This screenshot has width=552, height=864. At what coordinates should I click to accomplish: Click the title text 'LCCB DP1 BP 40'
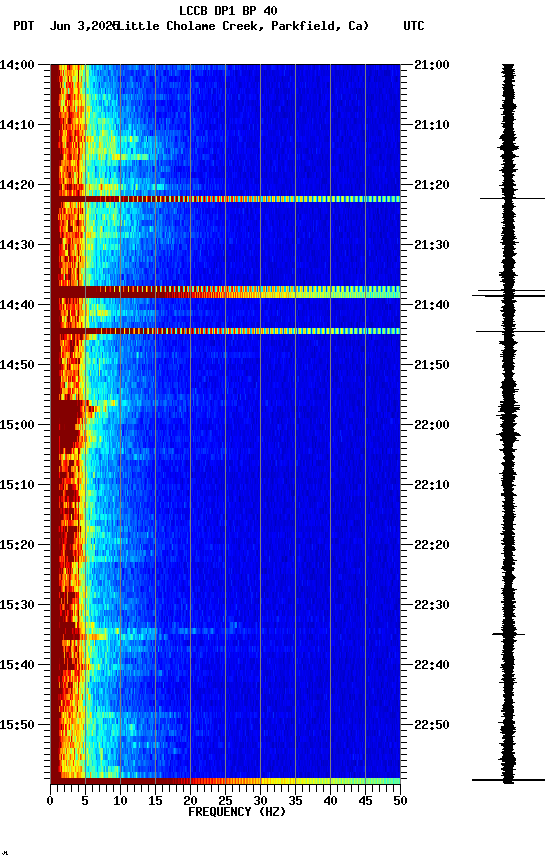pyautogui.click(x=228, y=10)
